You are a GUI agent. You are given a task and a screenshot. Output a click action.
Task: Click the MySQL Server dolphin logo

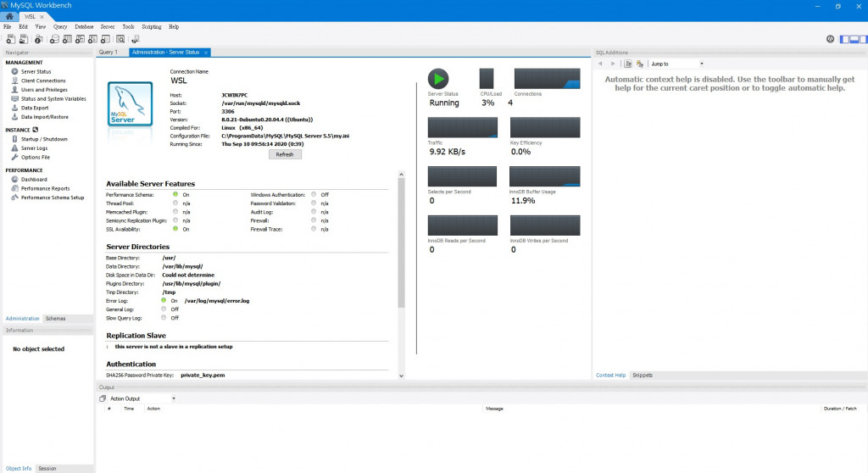[130, 104]
